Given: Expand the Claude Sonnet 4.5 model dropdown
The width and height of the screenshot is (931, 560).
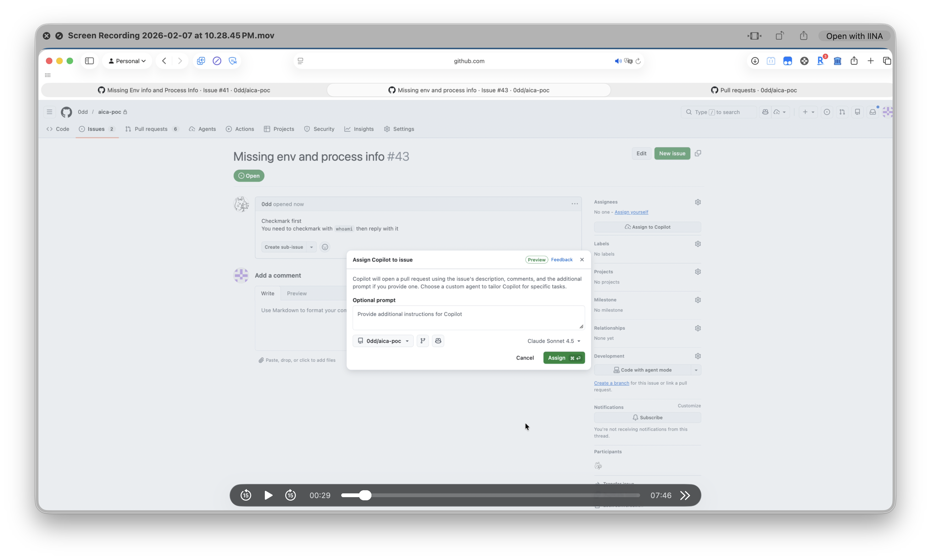Looking at the screenshot, I should point(554,341).
